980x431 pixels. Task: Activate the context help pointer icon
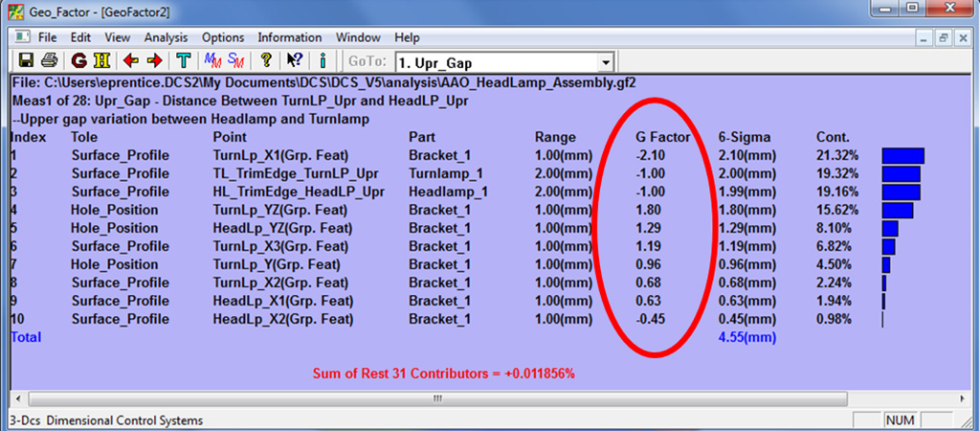tap(295, 61)
